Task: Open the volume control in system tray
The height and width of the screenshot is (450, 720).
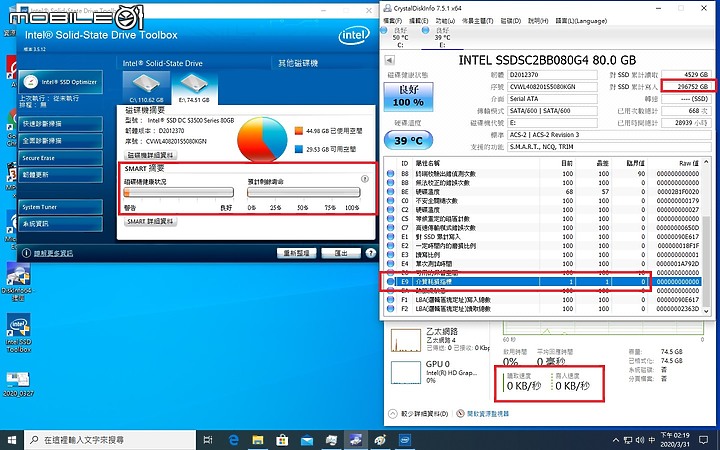Action: (641, 440)
